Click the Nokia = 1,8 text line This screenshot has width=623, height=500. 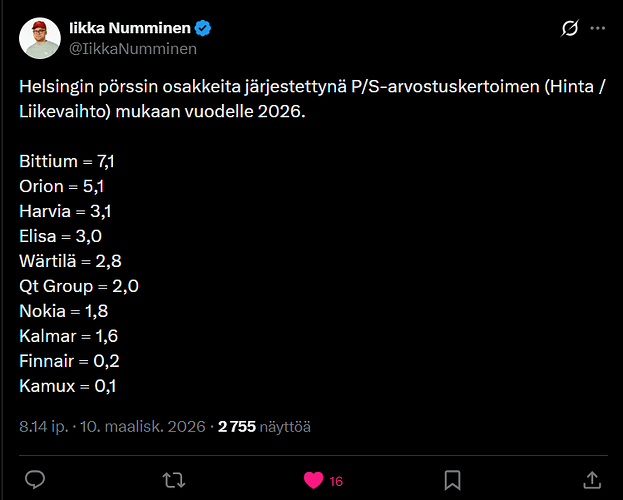coord(64,311)
